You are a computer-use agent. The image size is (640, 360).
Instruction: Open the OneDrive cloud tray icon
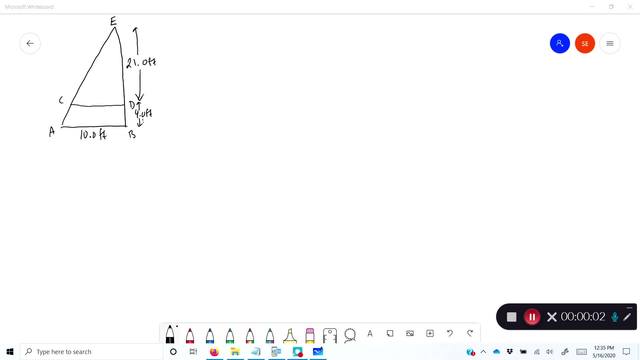point(496,351)
